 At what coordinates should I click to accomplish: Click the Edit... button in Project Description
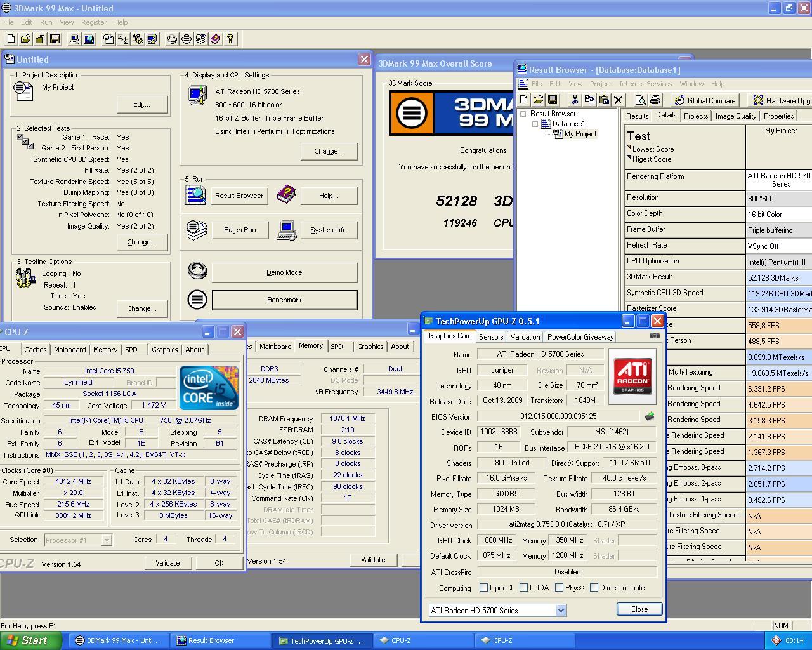tap(141, 104)
